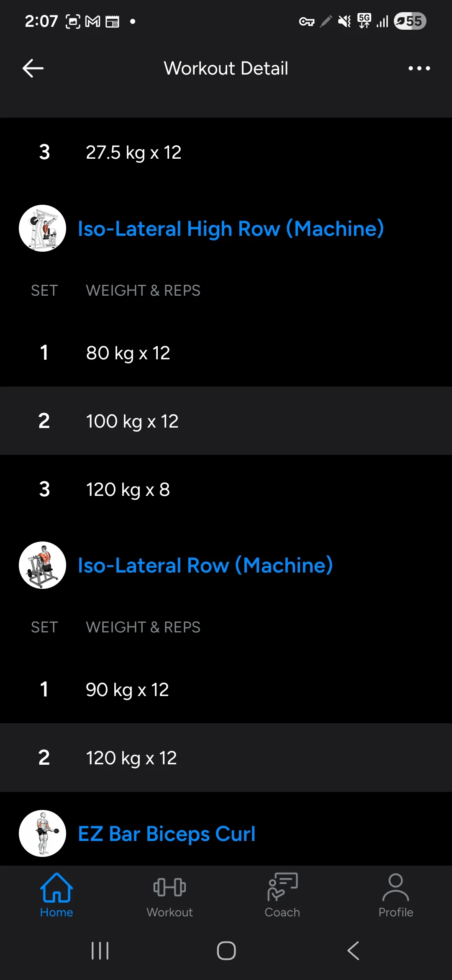Image resolution: width=452 pixels, height=980 pixels.
Task: Tap the EZ Bar Biceps Curl thumbnail
Action: point(42,833)
